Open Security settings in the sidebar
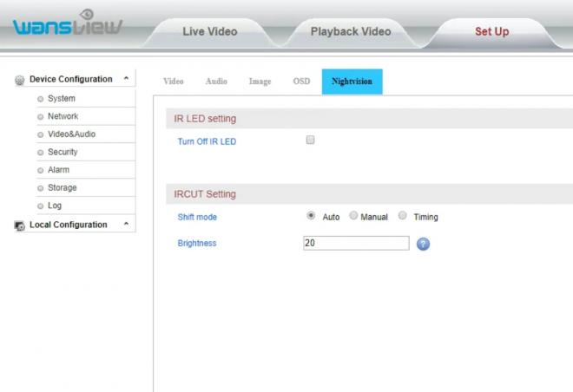Image resolution: width=573 pixels, height=392 pixels. (63, 152)
